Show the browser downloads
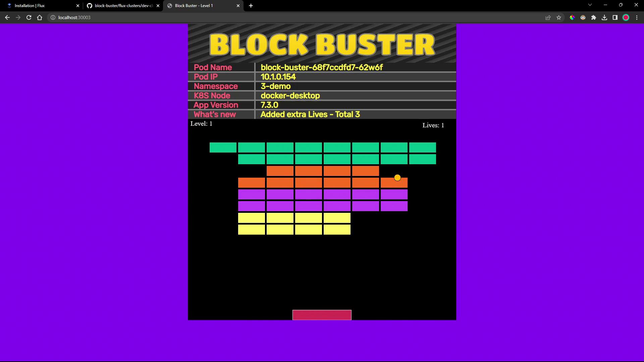The image size is (644, 362). (604, 17)
